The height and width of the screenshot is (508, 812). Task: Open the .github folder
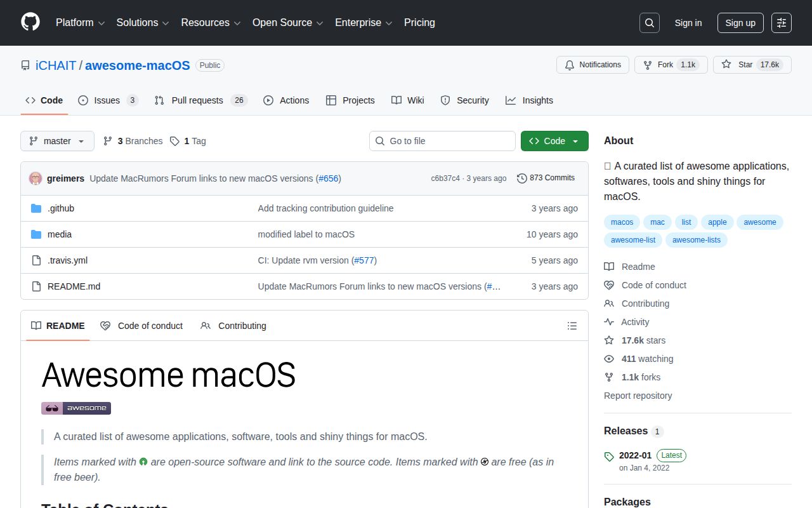click(61, 208)
